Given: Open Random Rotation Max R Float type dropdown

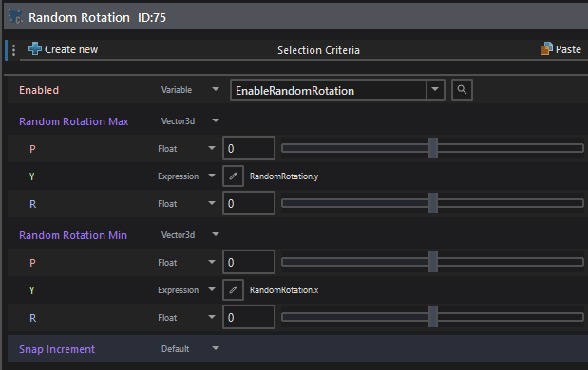Looking at the screenshot, I should pyautogui.click(x=212, y=203).
